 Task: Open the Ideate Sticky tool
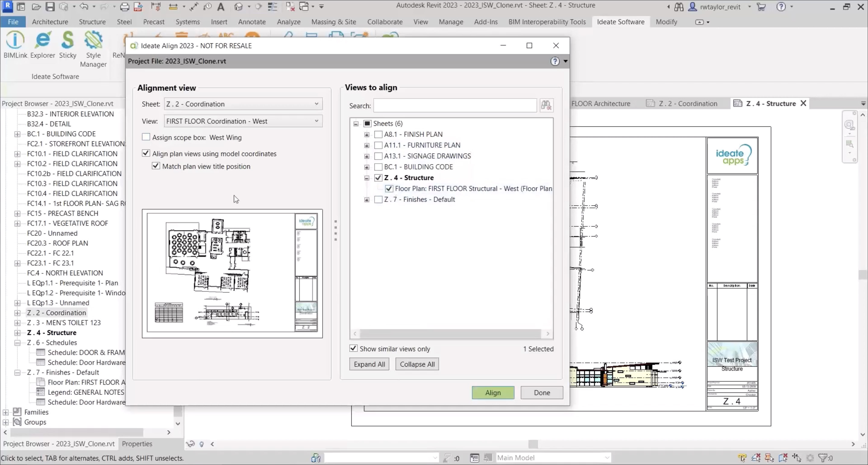tap(68, 45)
